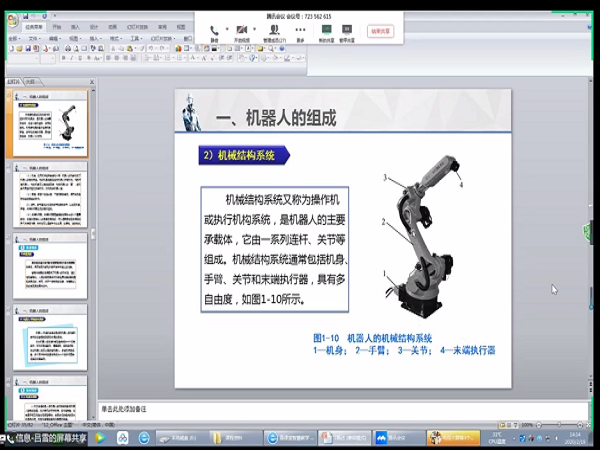Click the 机械结构系统 blue heading banner
The image size is (600, 450).
[244, 155]
